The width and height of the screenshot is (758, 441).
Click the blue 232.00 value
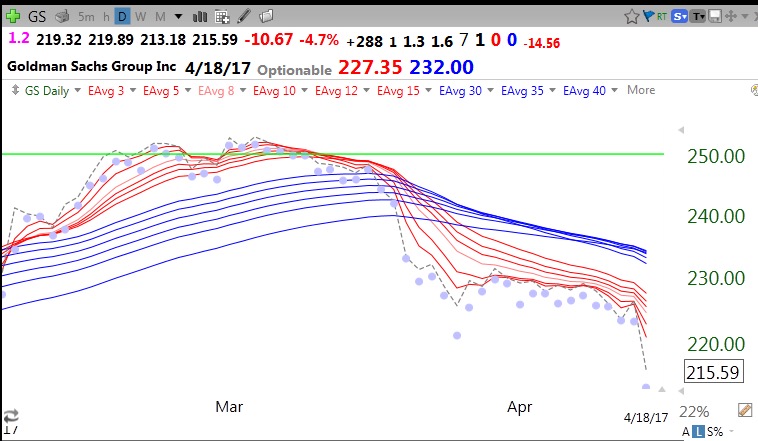pyautogui.click(x=441, y=67)
